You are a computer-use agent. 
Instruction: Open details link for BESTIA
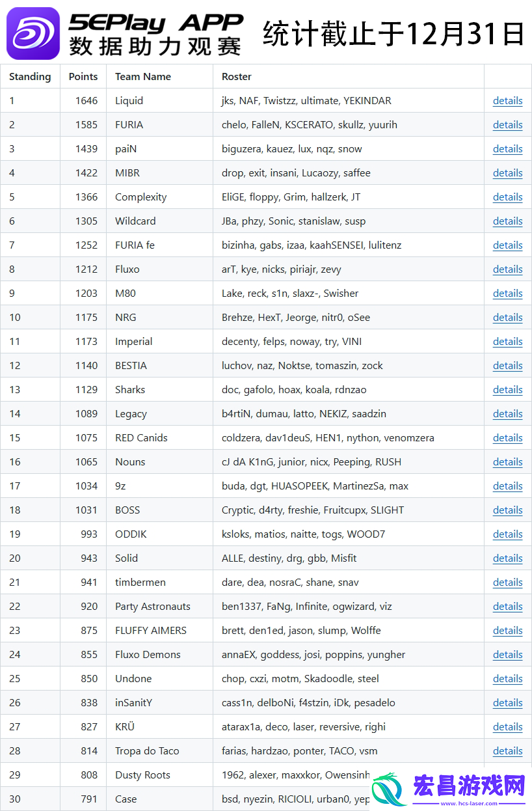coord(507,366)
